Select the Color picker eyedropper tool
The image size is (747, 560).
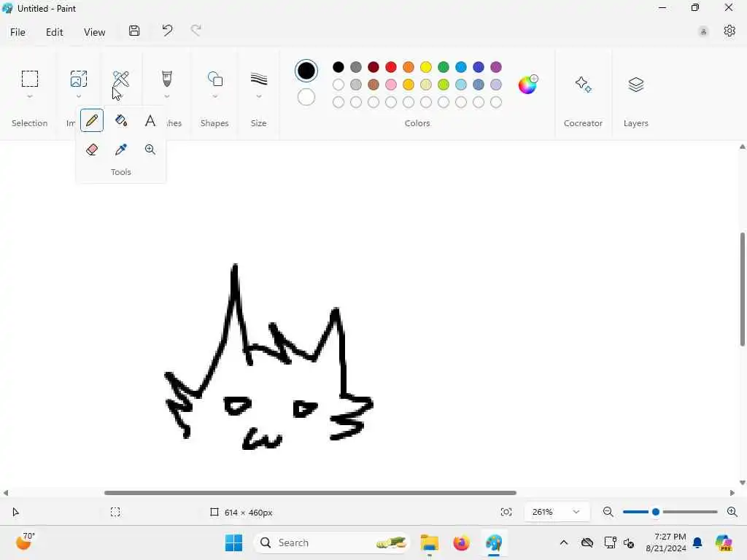click(121, 149)
